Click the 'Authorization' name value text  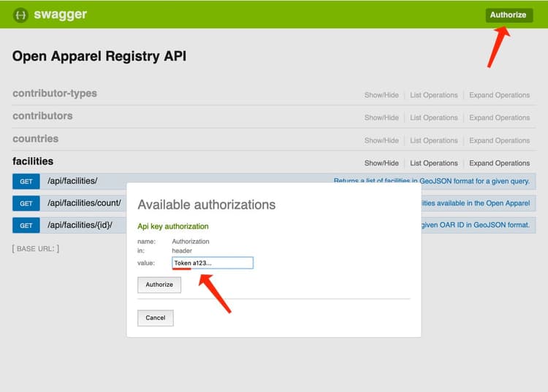tap(191, 242)
